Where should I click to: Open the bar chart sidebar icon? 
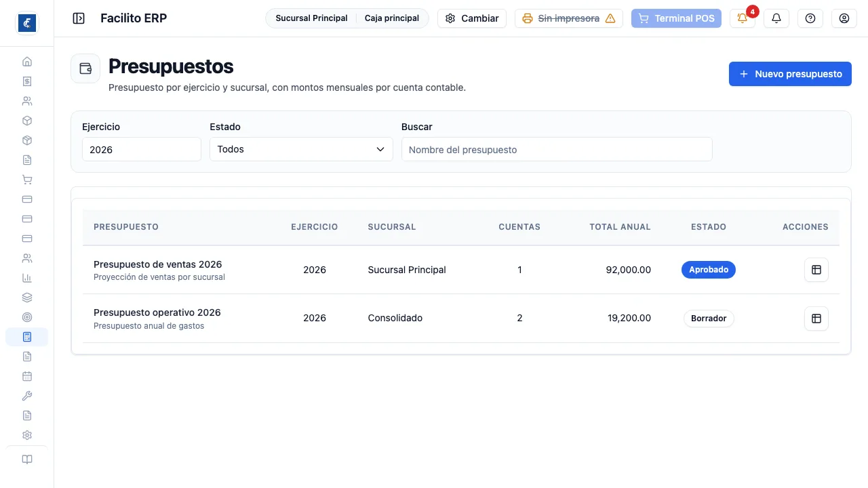[x=27, y=278]
